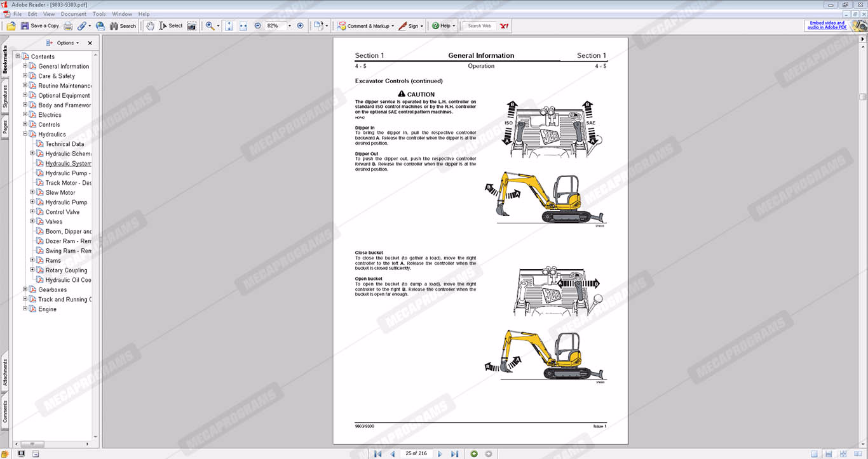Select the Zoom In magnifier tool

210,26
